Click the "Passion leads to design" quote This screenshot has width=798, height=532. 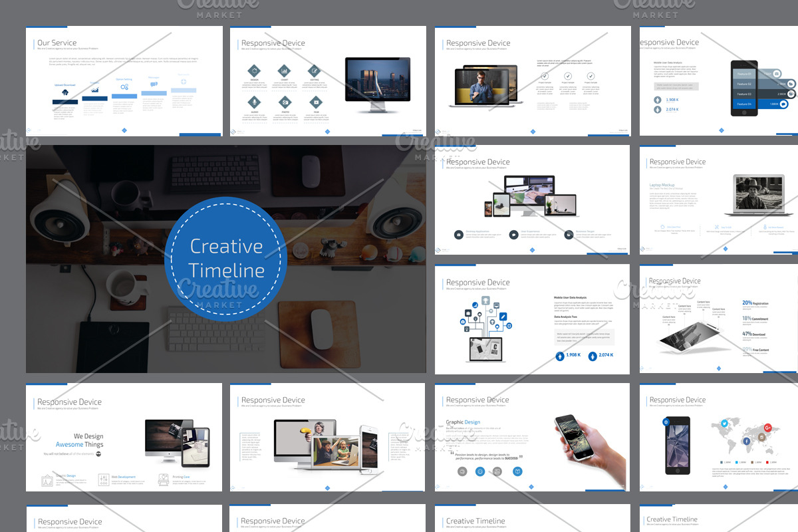point(487,456)
